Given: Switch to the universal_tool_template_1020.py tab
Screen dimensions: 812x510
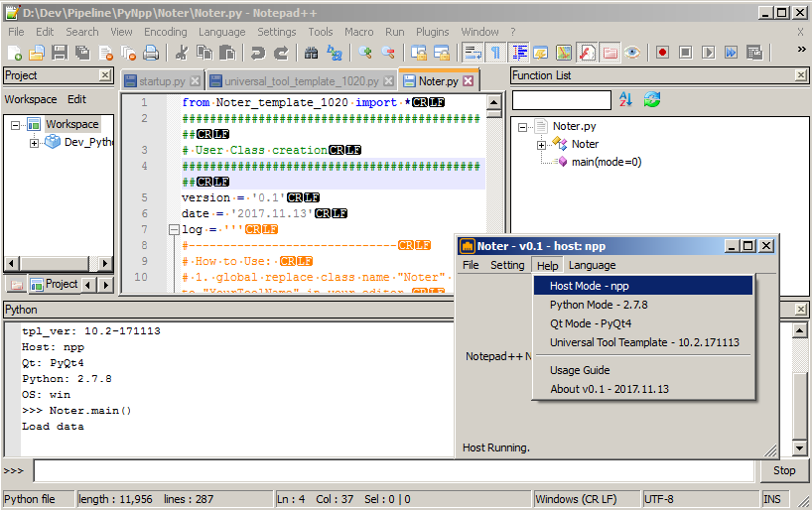Looking at the screenshot, I should (x=302, y=81).
